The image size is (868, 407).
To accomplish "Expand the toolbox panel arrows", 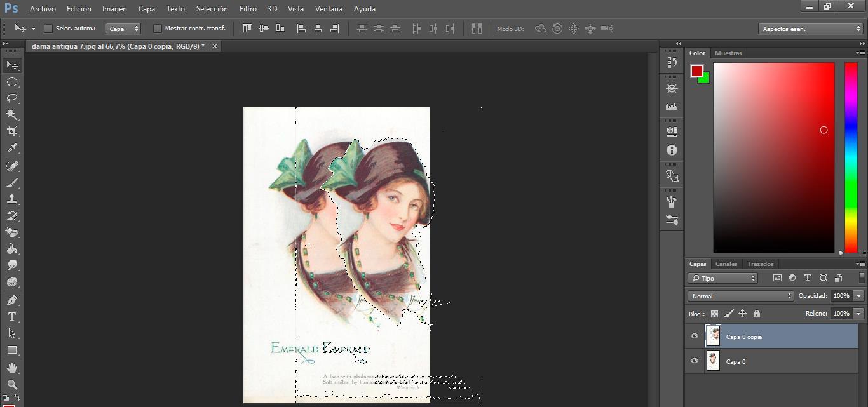I will pos(6,43).
